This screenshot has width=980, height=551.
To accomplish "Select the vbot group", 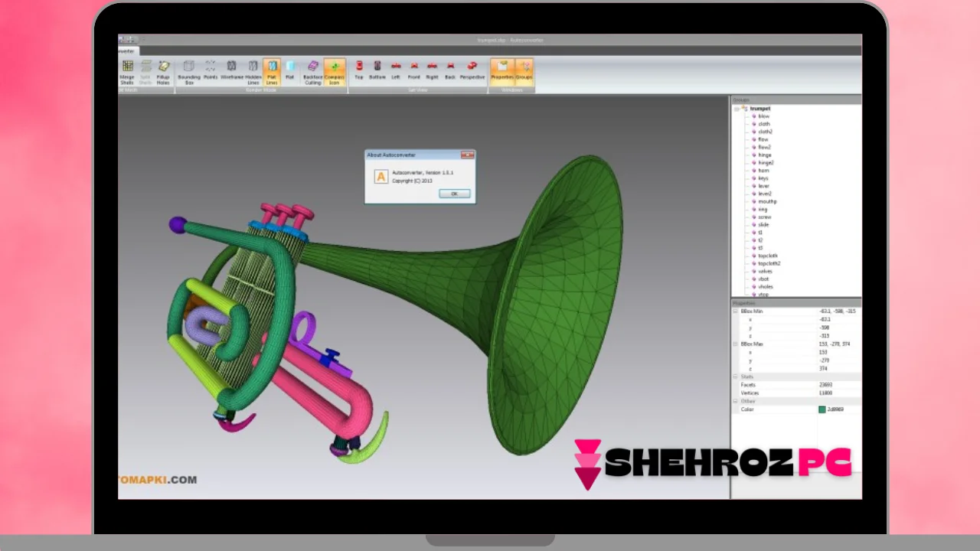I will [763, 279].
